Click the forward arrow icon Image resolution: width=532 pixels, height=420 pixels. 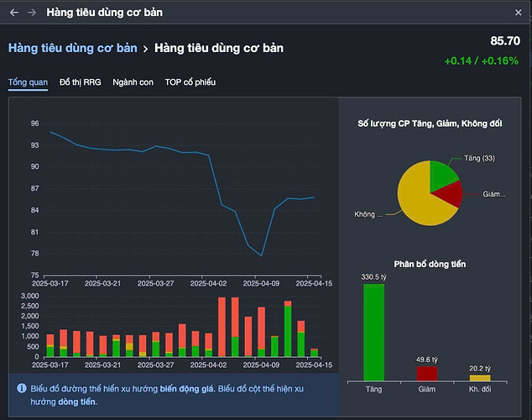pyautogui.click(x=32, y=13)
